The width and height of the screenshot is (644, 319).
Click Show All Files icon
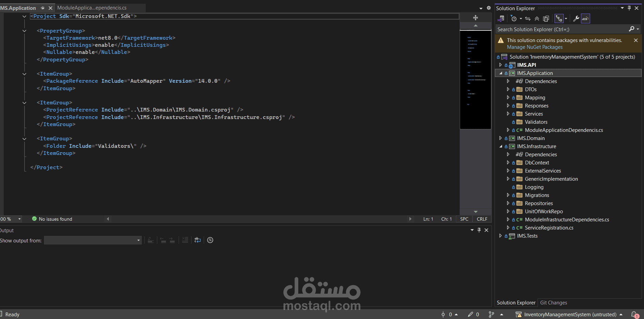pos(546,19)
